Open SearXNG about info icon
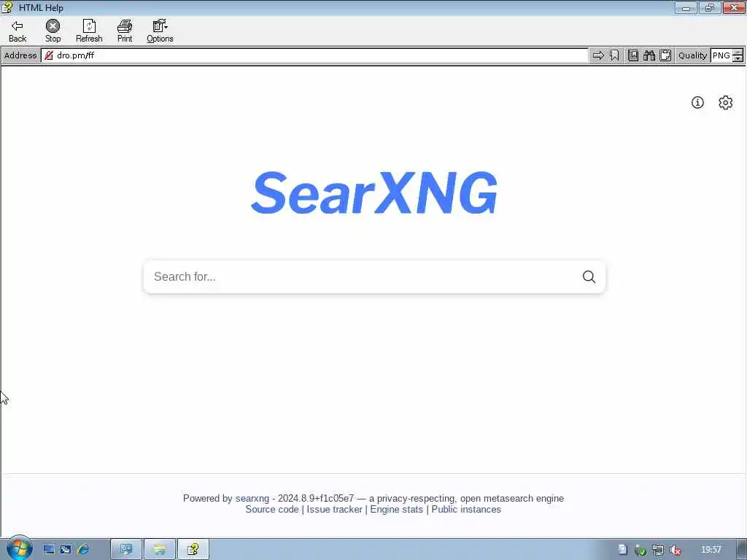The image size is (747, 560). (697, 102)
